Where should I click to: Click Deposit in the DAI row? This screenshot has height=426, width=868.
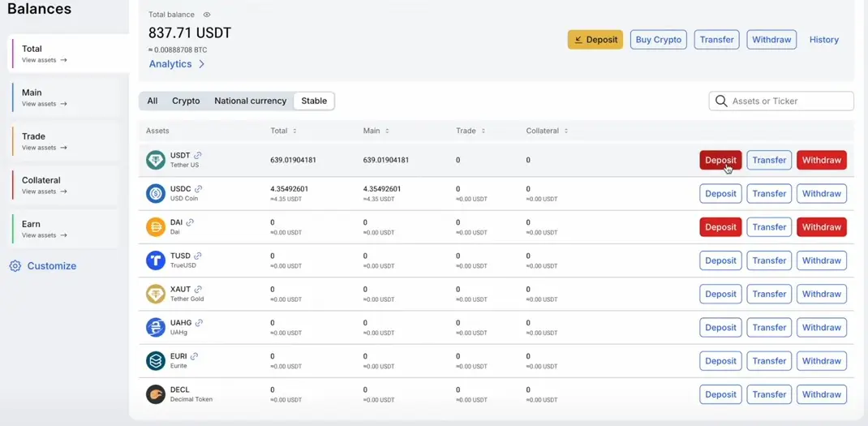(x=720, y=227)
